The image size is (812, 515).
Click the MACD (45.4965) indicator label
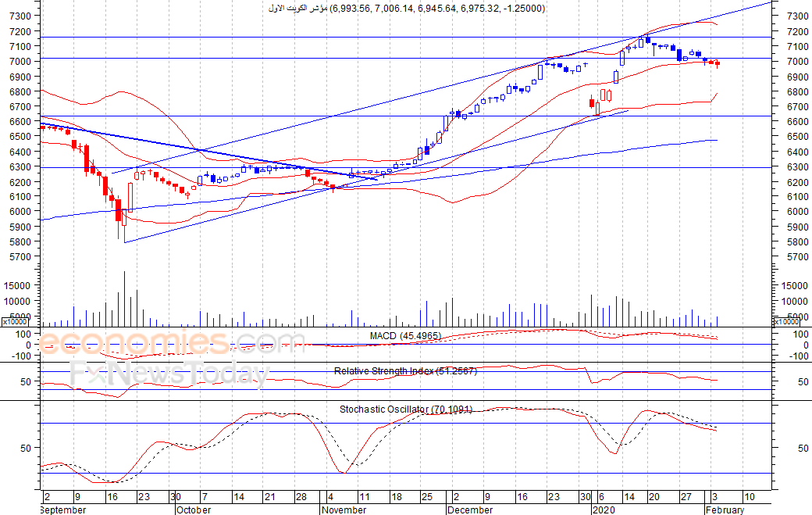(x=405, y=336)
